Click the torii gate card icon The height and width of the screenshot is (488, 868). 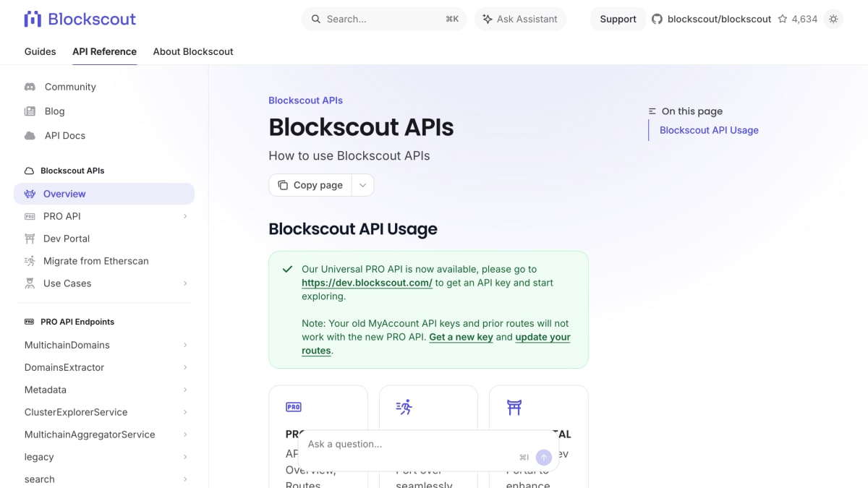(x=514, y=407)
